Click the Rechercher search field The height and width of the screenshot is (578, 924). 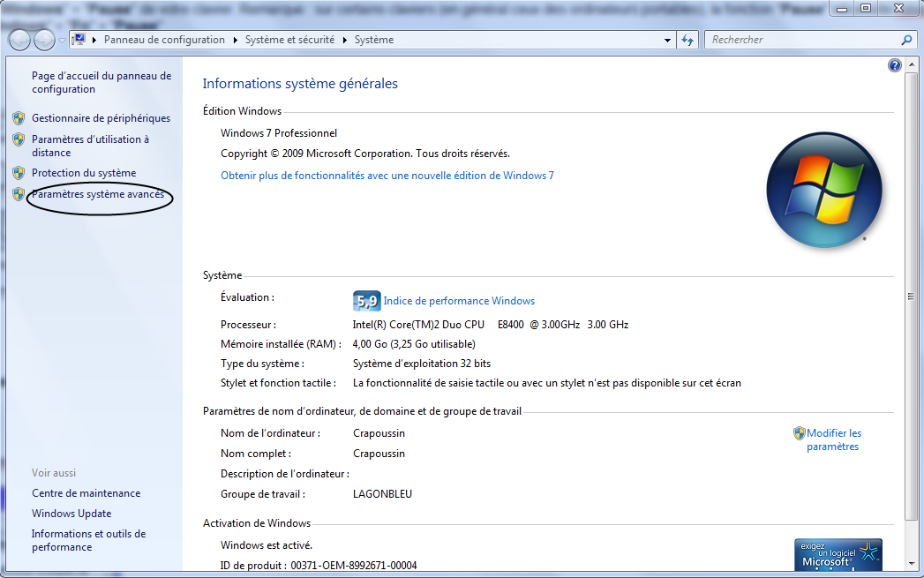(804, 40)
